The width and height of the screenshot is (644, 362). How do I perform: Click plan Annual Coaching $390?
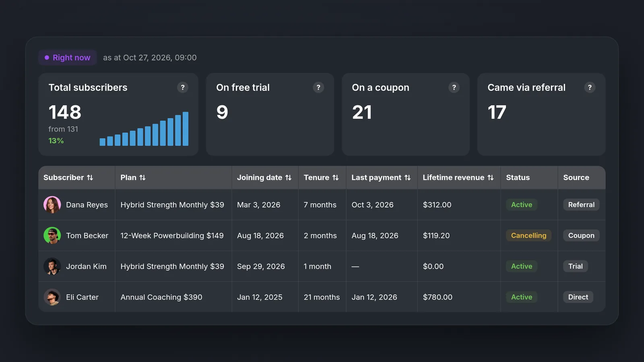pos(161,297)
